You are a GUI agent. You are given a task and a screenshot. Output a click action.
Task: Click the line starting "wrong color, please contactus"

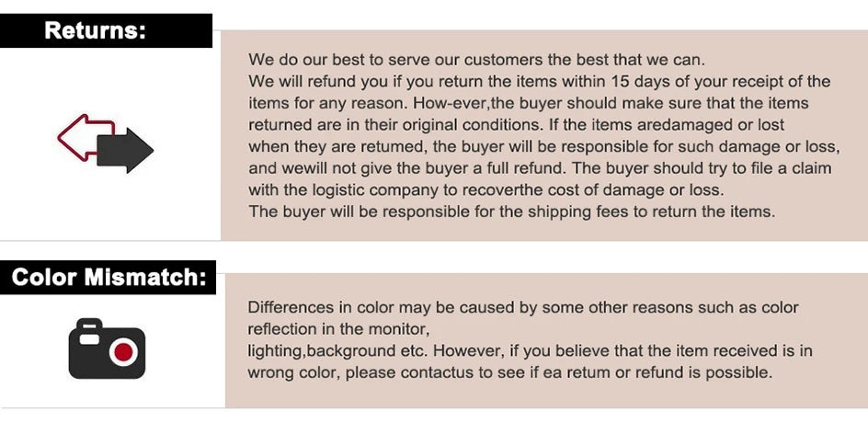click(x=509, y=372)
